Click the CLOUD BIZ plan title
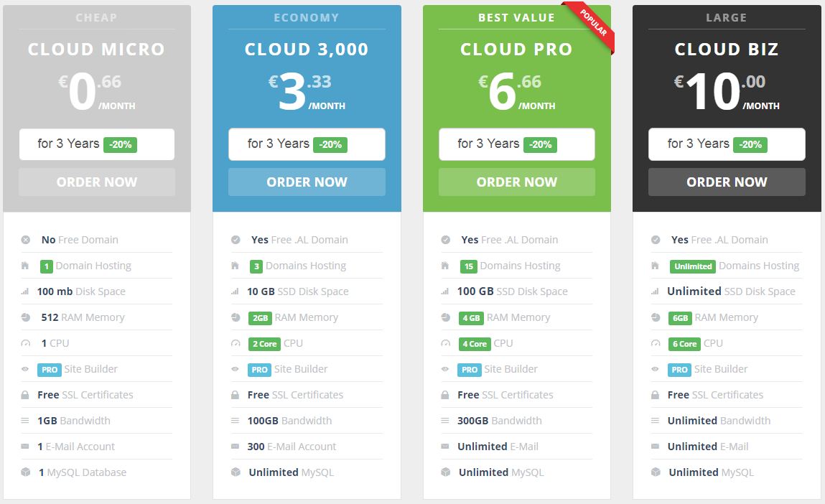Viewport: 825px width, 504px height. click(x=726, y=49)
